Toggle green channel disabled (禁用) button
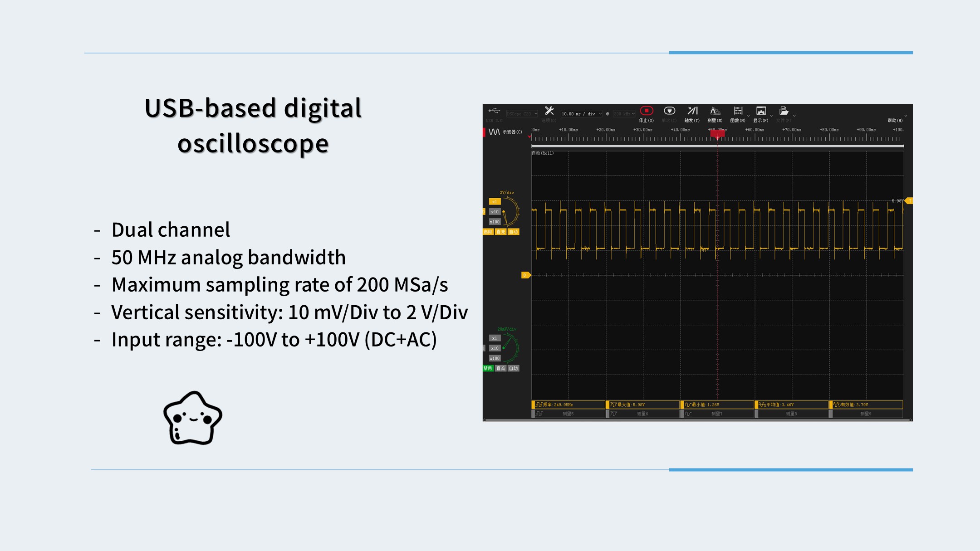The width and height of the screenshot is (980, 551). click(488, 368)
